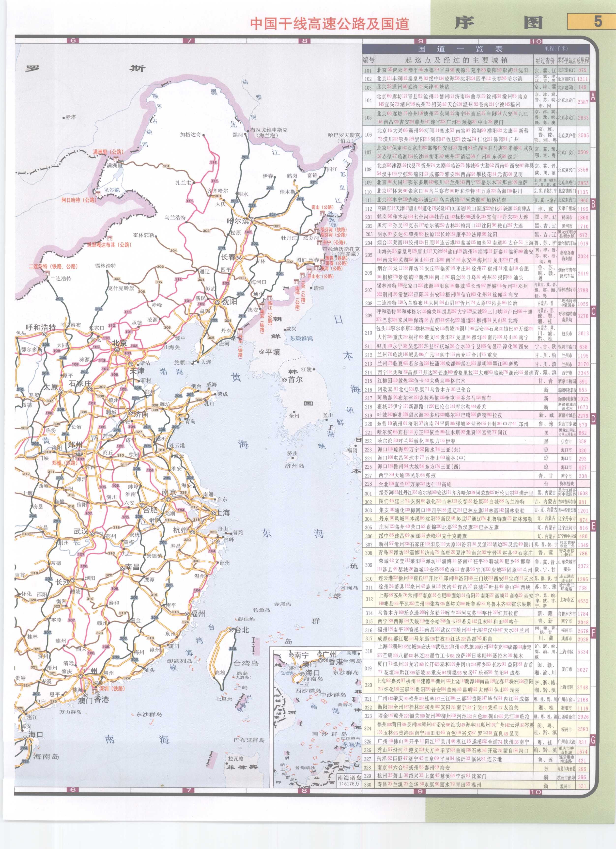Screen dimensions: 616x849
Task: Click the 合肥 city label on the map
Action: 151,510
